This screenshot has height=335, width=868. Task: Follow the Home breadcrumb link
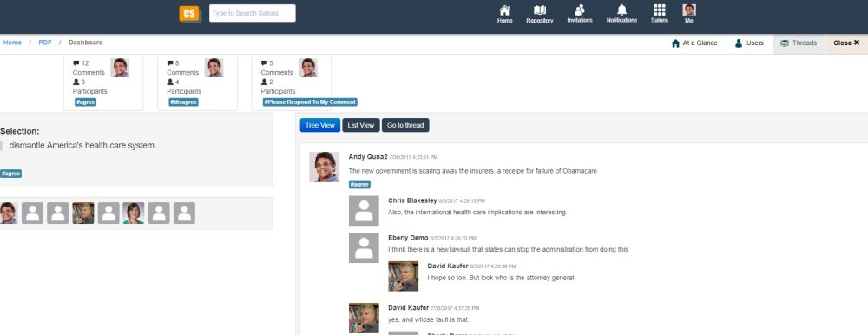(12, 43)
